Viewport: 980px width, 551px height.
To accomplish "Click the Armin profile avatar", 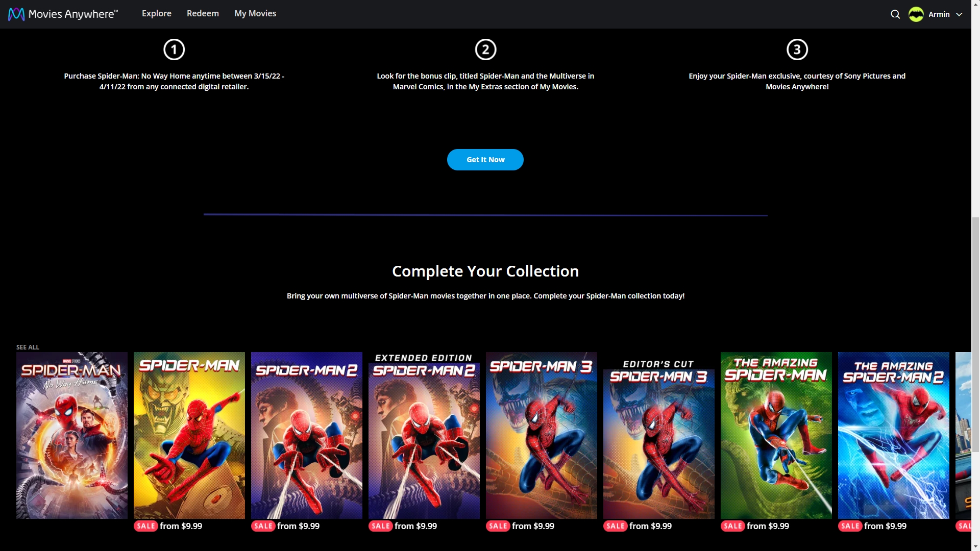I will pyautogui.click(x=916, y=14).
